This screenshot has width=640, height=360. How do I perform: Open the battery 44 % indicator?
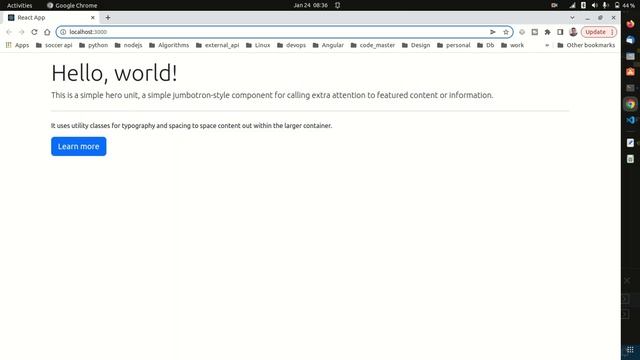pyautogui.click(x=625, y=5)
